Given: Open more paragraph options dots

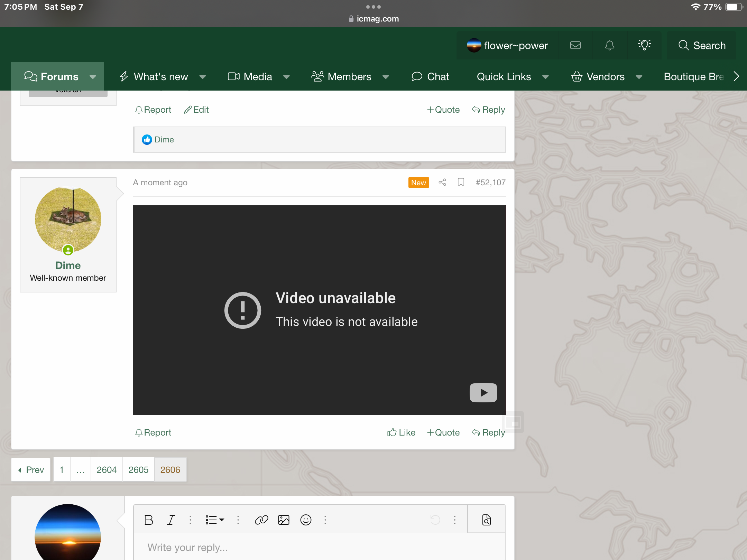Looking at the screenshot, I should tap(238, 520).
